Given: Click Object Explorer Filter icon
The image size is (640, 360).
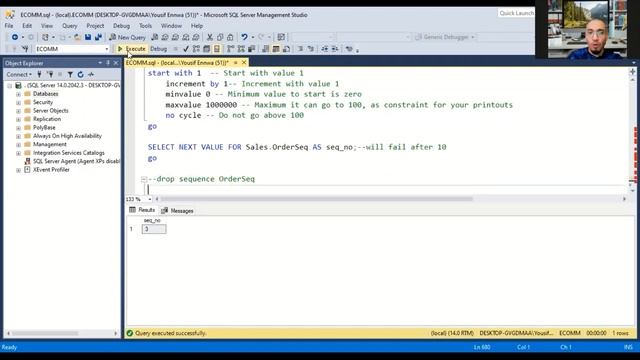Looking at the screenshot, I should click(70, 74).
